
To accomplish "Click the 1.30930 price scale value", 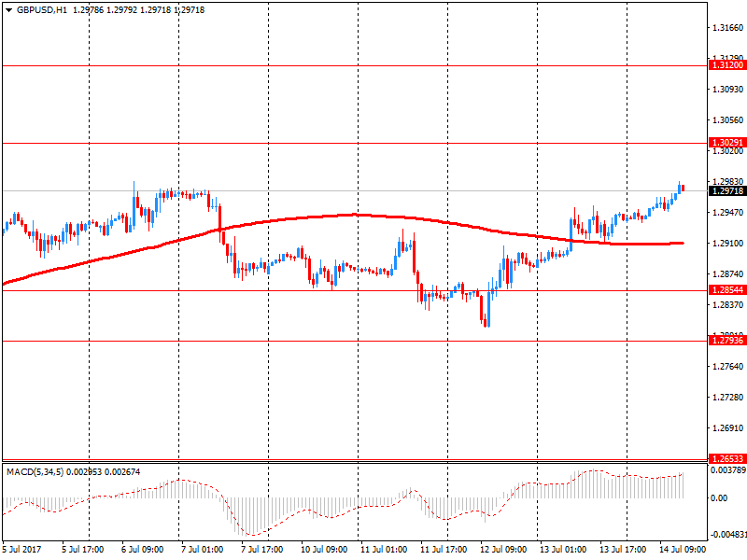I will pyautogui.click(x=727, y=89).
